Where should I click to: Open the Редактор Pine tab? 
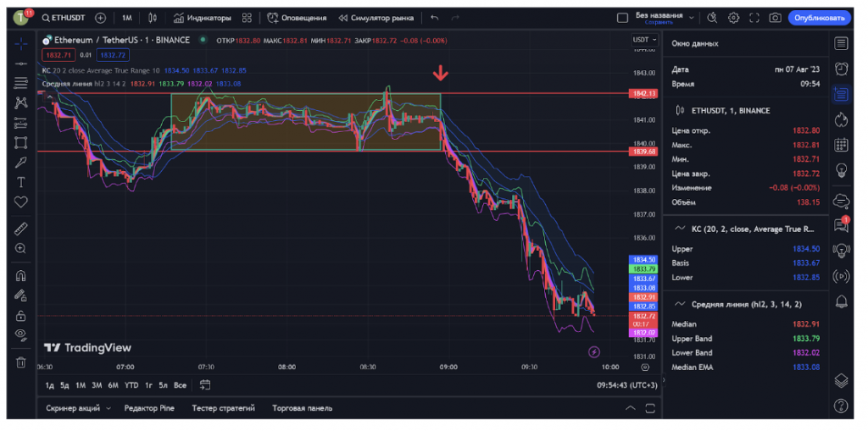pos(149,408)
